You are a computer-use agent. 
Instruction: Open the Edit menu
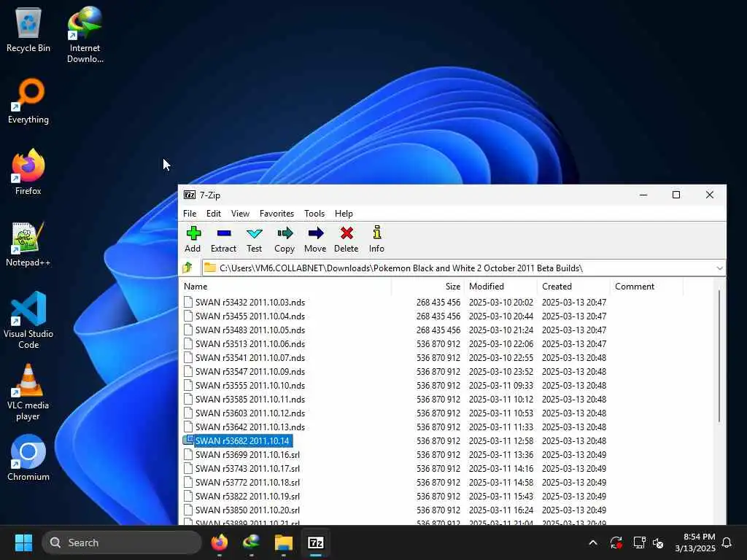point(214,214)
